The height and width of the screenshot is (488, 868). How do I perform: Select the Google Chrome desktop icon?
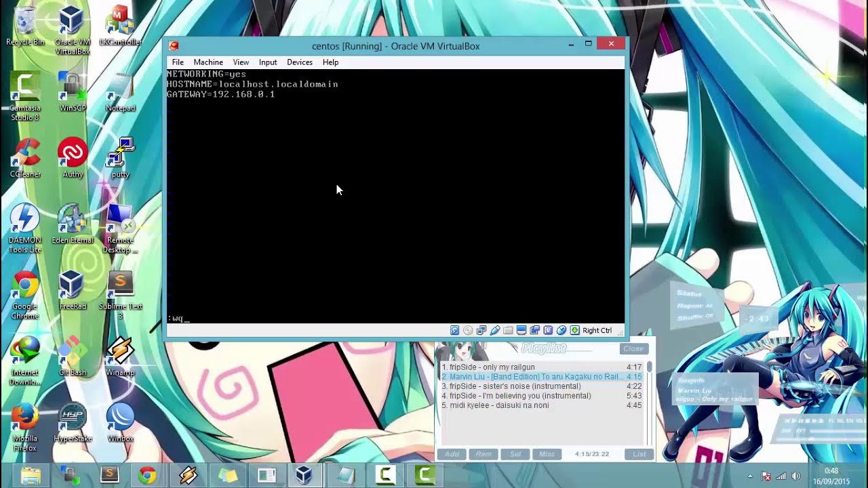tap(25, 296)
